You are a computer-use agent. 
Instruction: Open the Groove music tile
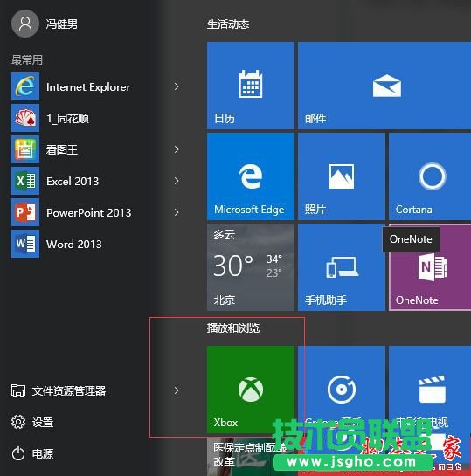pyautogui.click(x=342, y=390)
